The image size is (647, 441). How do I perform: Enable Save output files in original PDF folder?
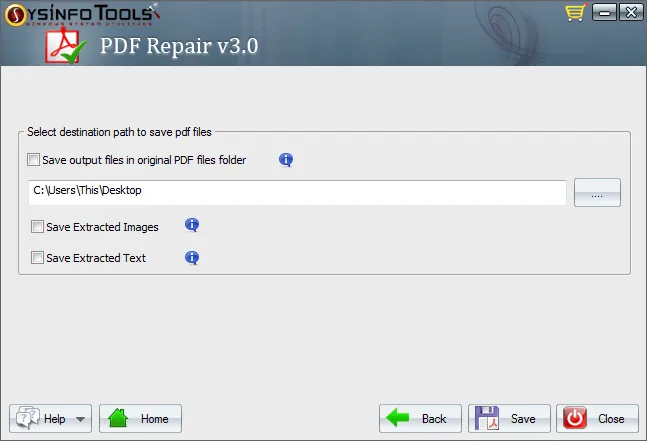[33, 159]
